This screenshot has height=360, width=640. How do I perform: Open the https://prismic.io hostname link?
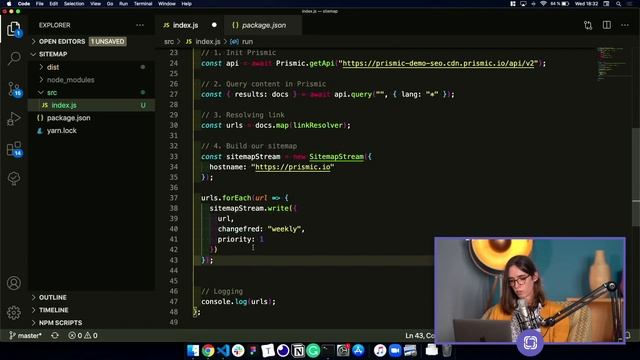tap(292, 167)
